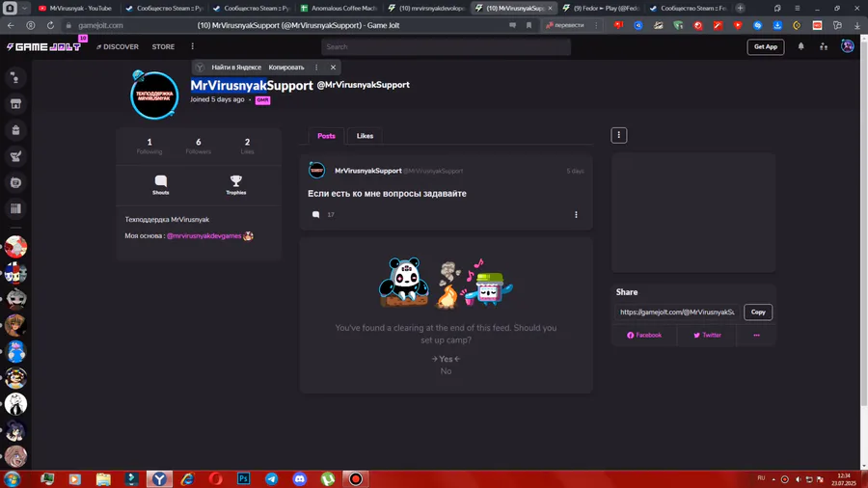
Task: Open a new browser tab
Action: pos(740,9)
